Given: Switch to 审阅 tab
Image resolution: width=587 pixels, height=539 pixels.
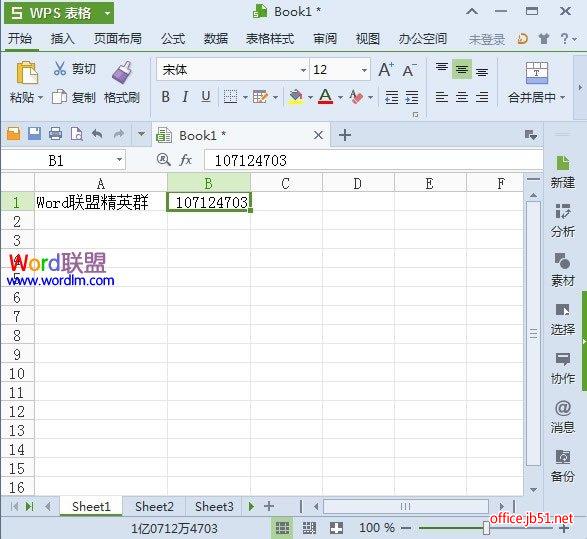Looking at the screenshot, I should (325, 39).
